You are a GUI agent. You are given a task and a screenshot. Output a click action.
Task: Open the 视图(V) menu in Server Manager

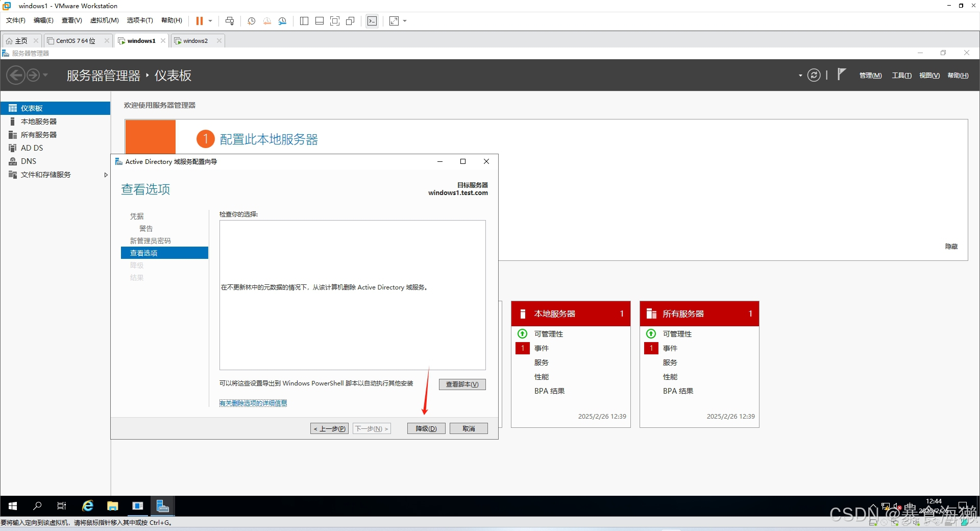pos(929,76)
